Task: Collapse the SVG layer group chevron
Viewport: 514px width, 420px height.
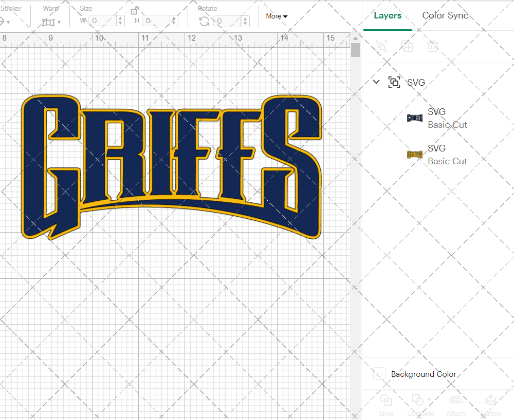Action: coord(376,82)
